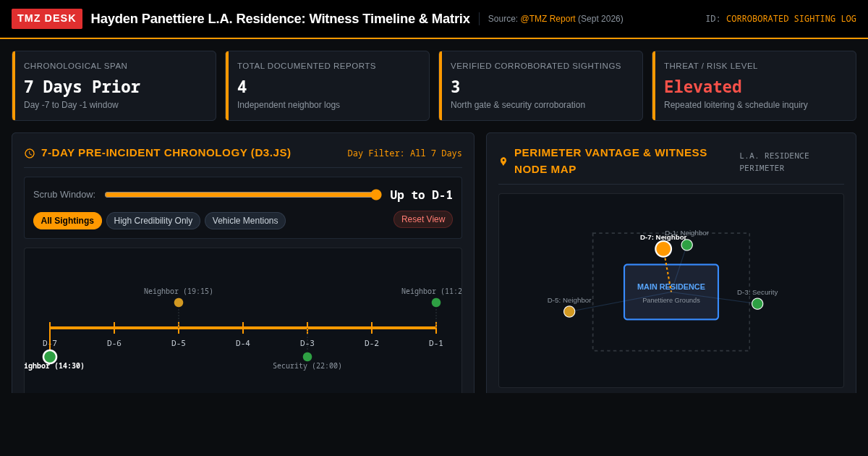Click the Chronological Span card
The image size is (868, 456).
click(x=114, y=85)
